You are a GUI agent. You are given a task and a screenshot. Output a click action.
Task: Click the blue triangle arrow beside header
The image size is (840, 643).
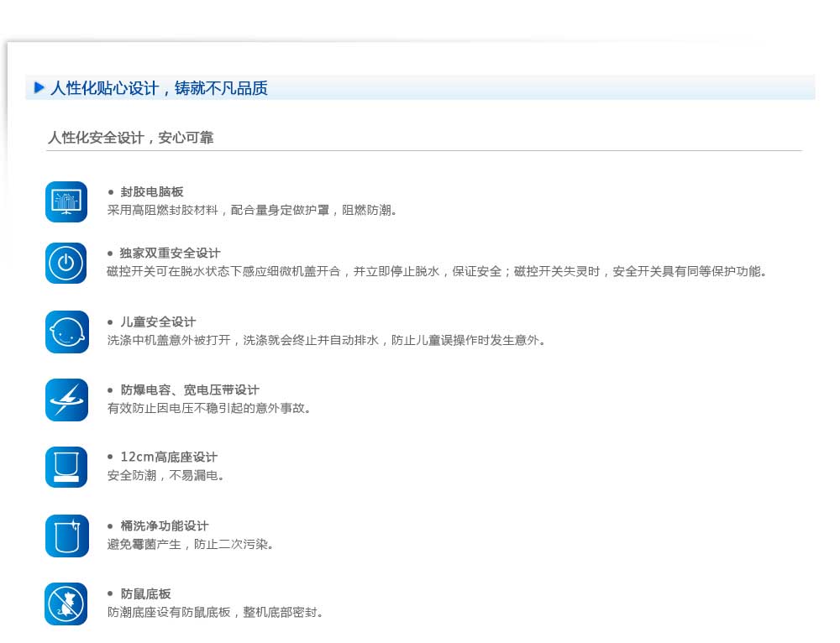pos(39,88)
